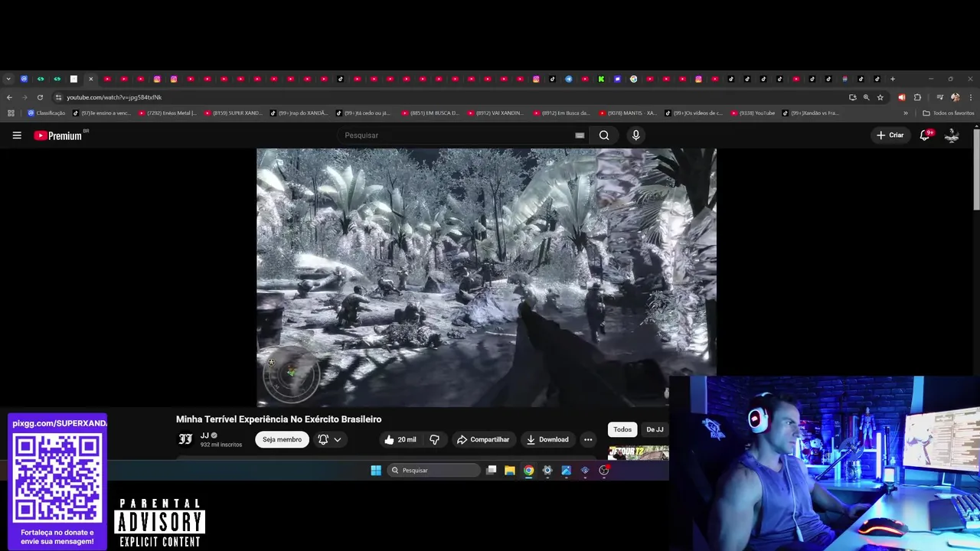Open the YouTube account avatar menu

[952, 135]
